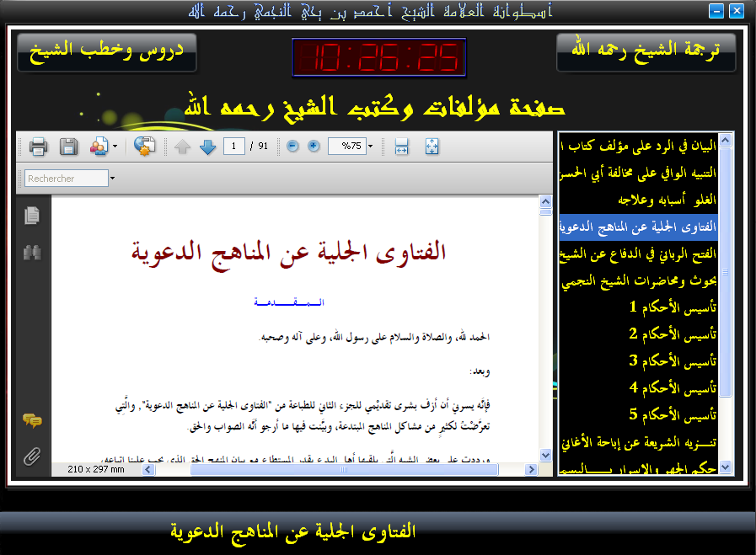Expand the collaborate icon dropdown arrow

point(115,147)
